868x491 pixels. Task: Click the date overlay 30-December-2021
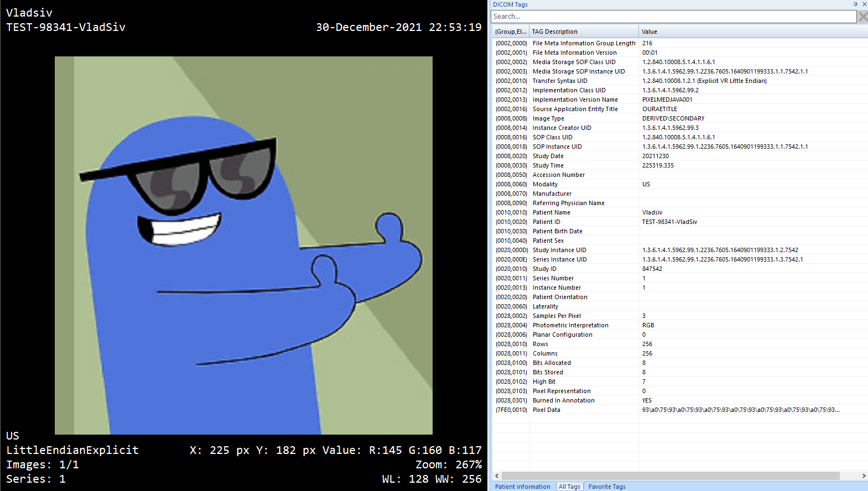click(368, 27)
